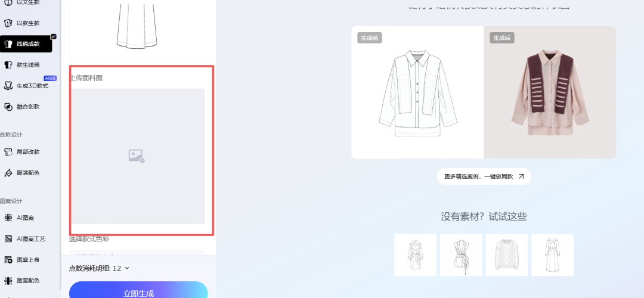The height and width of the screenshot is (298, 644).
Task: Click the 上传面料图 label
Action: coord(86,78)
